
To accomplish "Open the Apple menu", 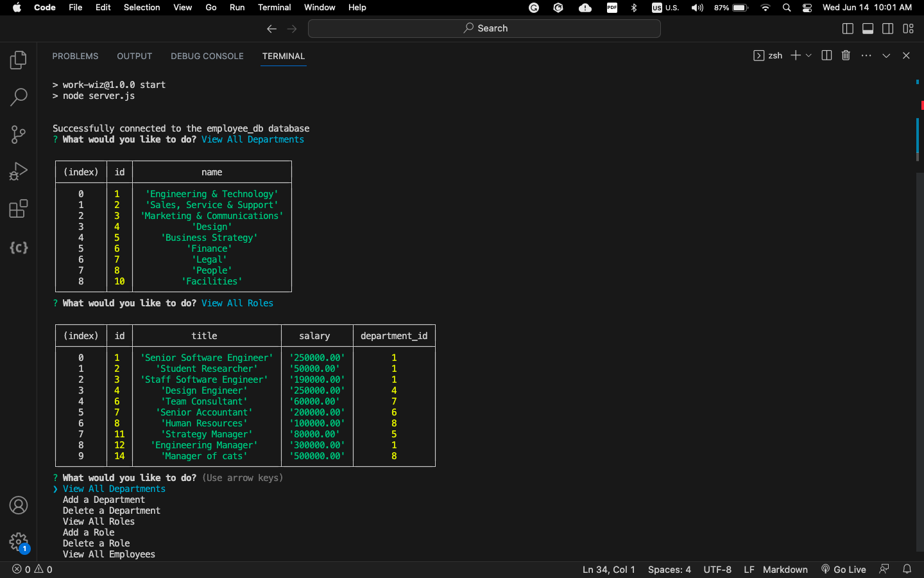I will 17,8.
